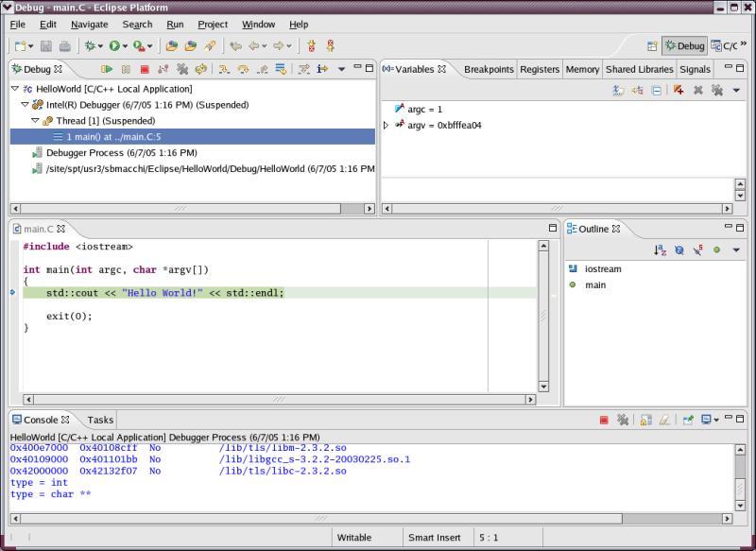This screenshot has width=756, height=551.
Task: Open Debug view menu dropdown triangle
Action: [x=341, y=69]
